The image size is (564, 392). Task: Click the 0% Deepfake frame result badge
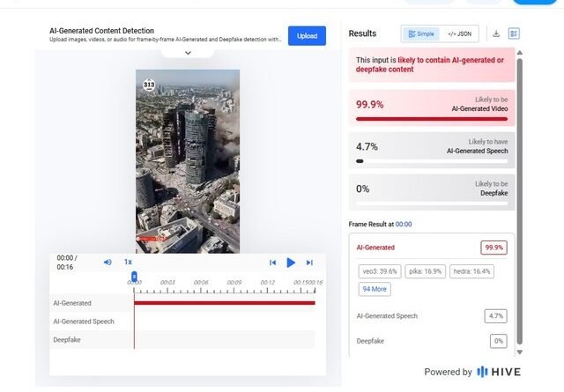[x=499, y=341]
